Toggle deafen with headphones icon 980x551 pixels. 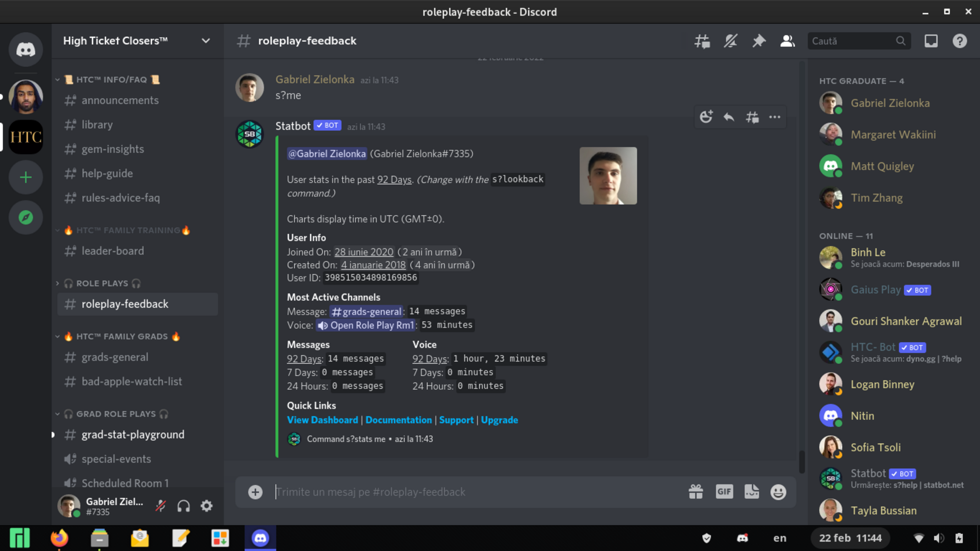pos(184,506)
